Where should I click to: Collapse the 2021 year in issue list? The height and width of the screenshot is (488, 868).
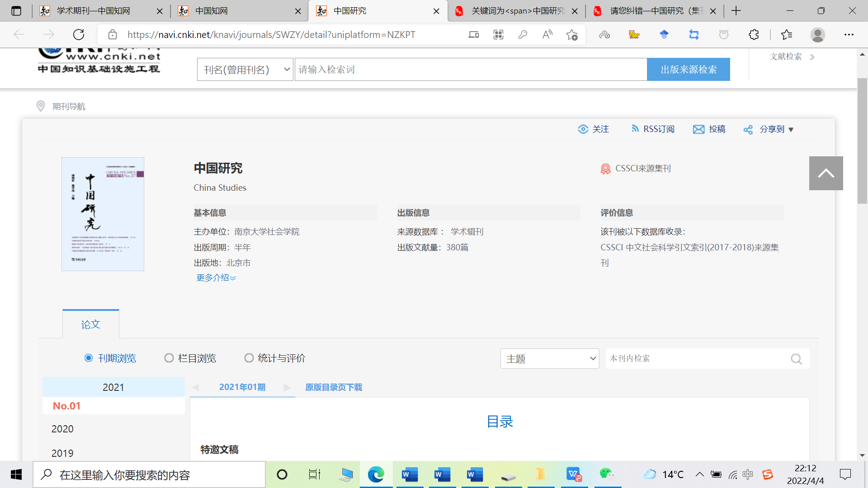coord(113,387)
